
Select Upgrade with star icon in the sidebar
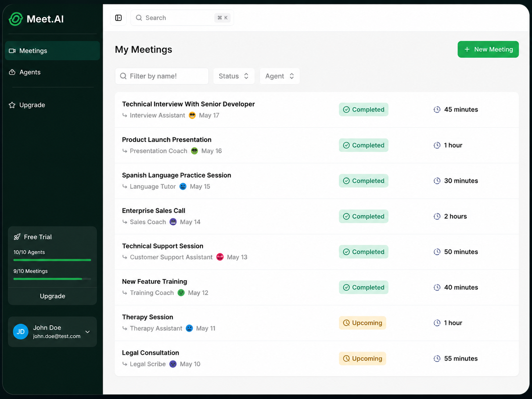tap(52, 105)
